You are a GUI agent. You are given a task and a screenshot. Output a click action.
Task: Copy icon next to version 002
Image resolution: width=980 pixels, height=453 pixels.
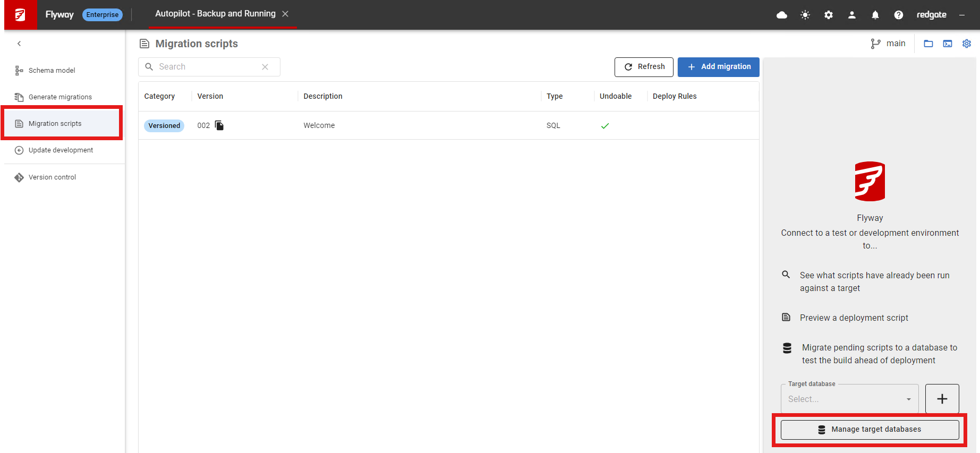(x=219, y=125)
